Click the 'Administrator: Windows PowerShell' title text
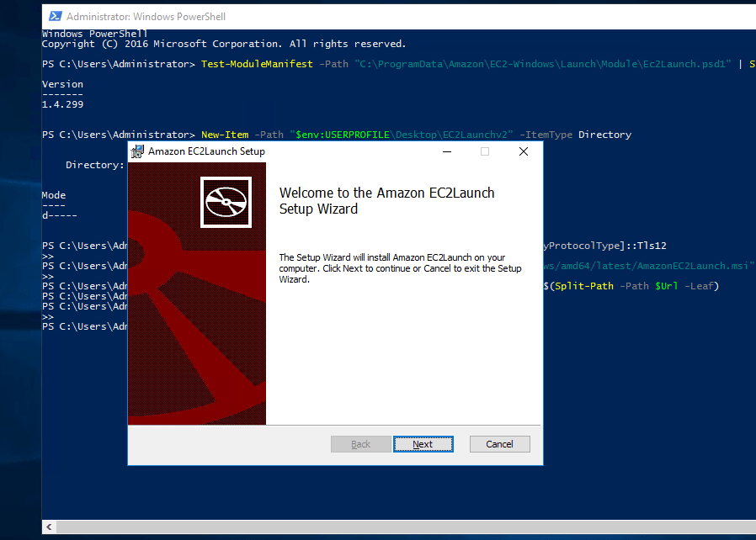The image size is (756, 540). coord(146,16)
